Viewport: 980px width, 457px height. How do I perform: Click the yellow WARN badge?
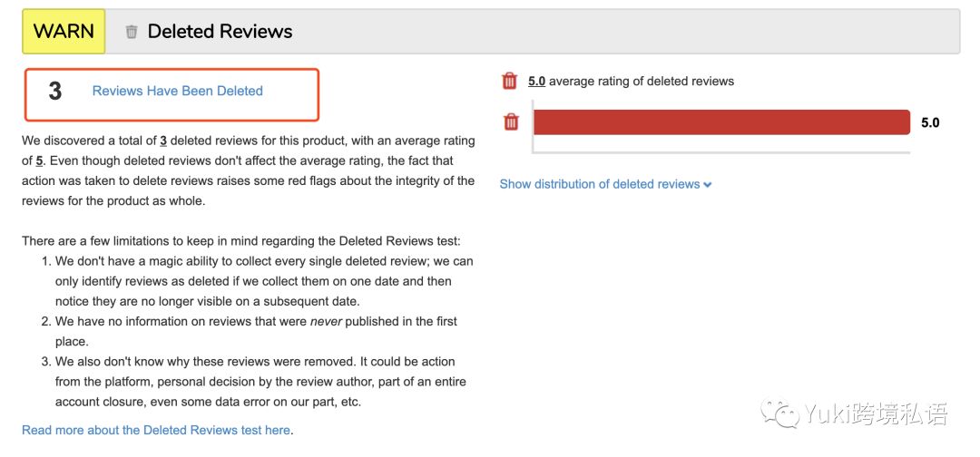click(64, 31)
